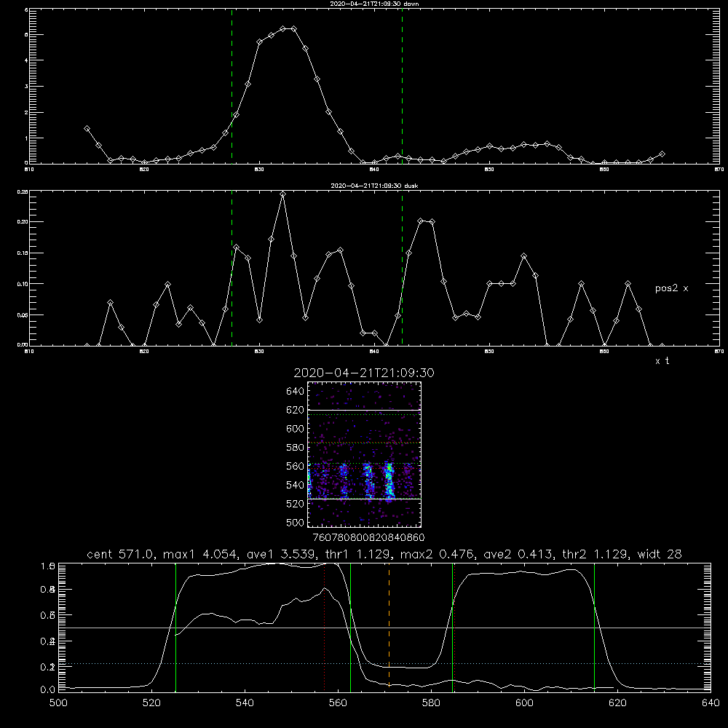
Task: Click the 'widt 28' value
Action: point(660,554)
